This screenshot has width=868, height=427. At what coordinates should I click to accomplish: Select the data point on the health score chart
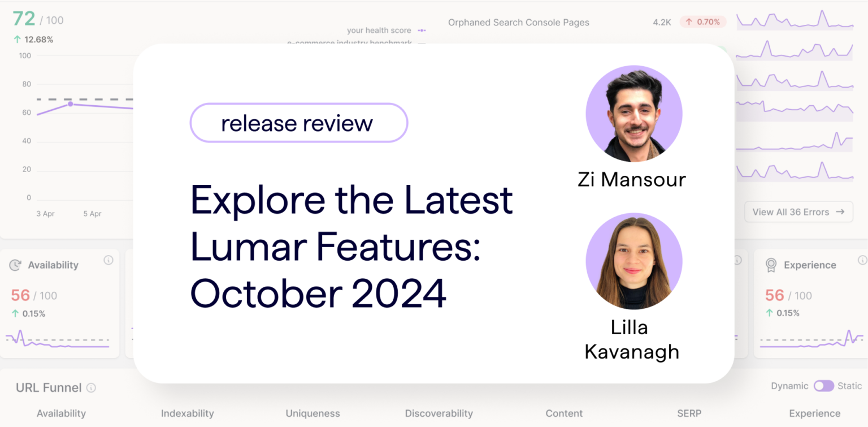click(x=70, y=104)
